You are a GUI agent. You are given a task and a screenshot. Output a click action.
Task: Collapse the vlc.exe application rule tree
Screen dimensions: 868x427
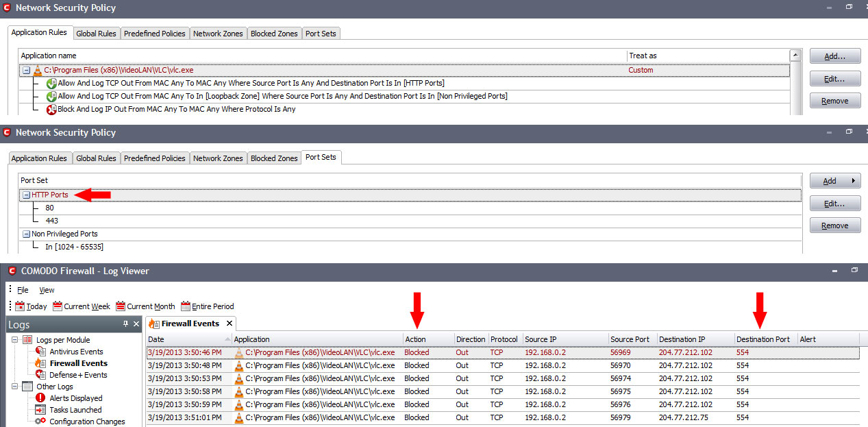click(x=26, y=70)
